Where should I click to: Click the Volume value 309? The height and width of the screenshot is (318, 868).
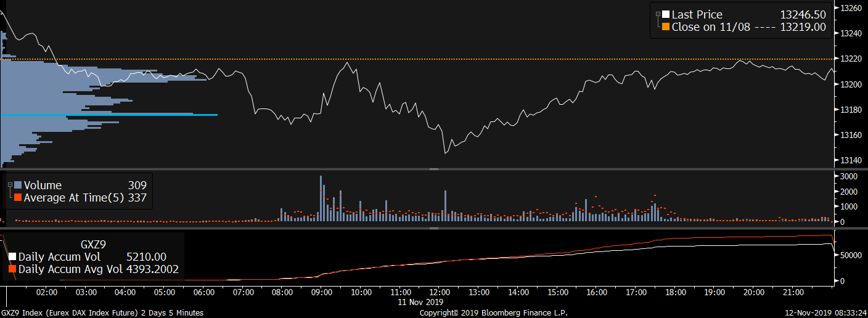coord(137,185)
